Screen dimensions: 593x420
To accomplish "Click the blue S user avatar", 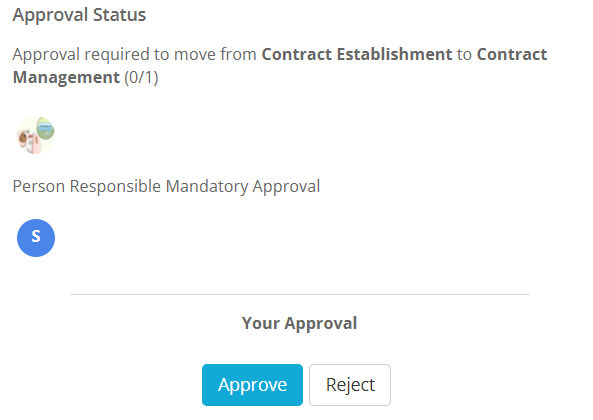I will click(36, 238).
